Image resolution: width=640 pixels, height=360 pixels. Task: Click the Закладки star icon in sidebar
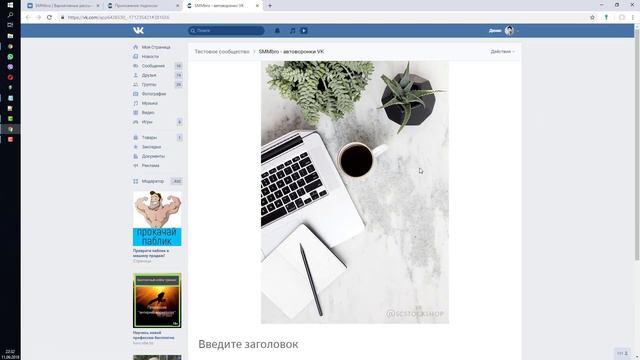(136, 147)
